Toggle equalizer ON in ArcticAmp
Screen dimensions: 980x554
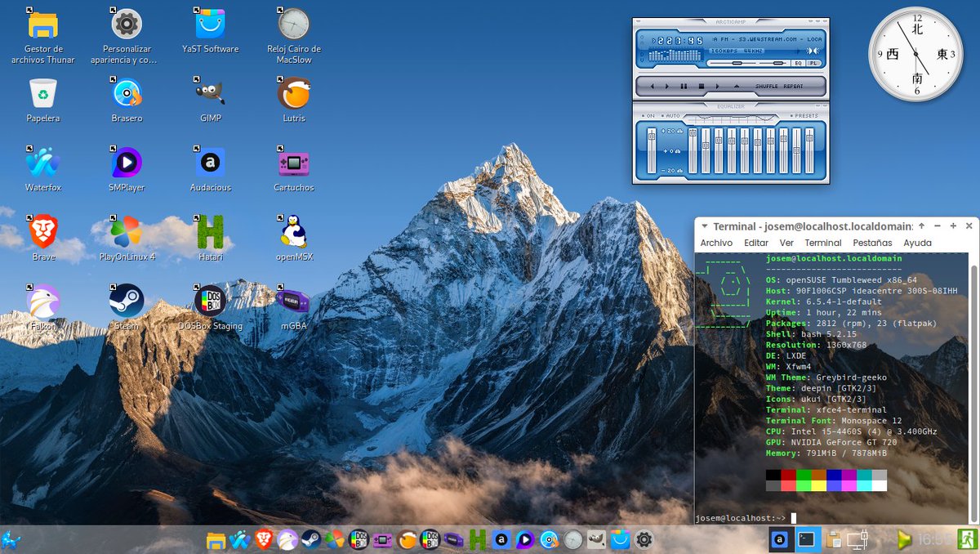pyautogui.click(x=648, y=116)
